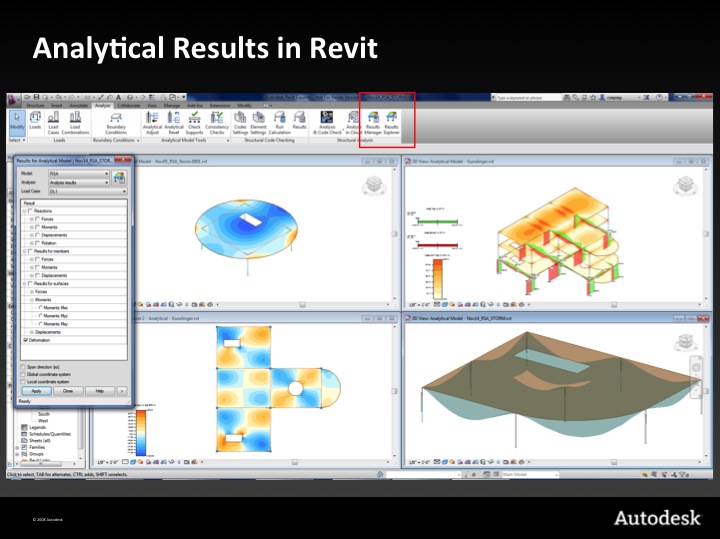This screenshot has width=720, height=539.
Task: Click the '>' expand button beside Help
Action: pyautogui.click(x=122, y=391)
